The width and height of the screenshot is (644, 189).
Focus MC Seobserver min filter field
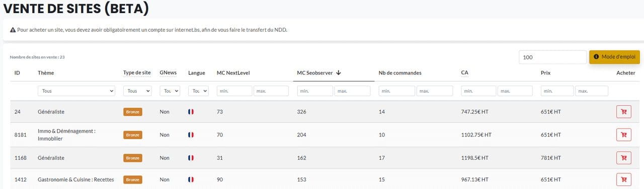315,91
